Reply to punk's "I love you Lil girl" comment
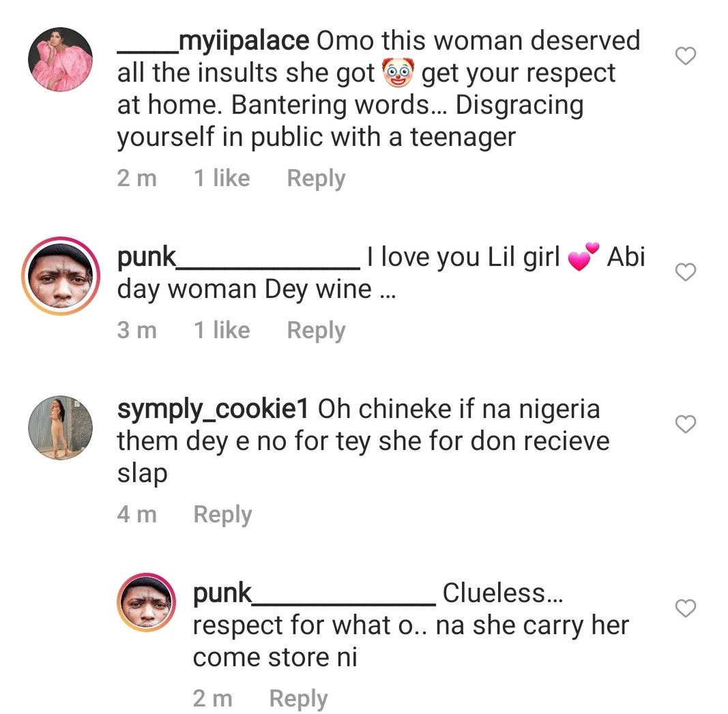This screenshot has height=714, width=728. [x=316, y=331]
